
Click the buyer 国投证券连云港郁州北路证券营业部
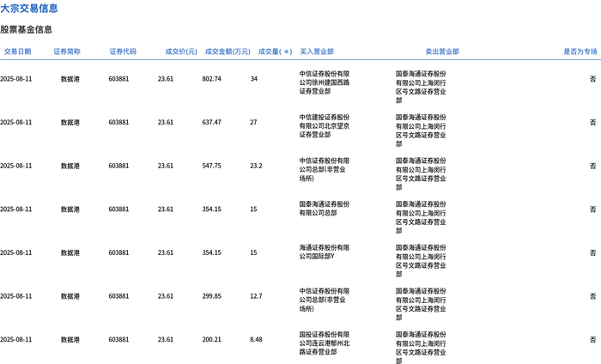[325, 343]
